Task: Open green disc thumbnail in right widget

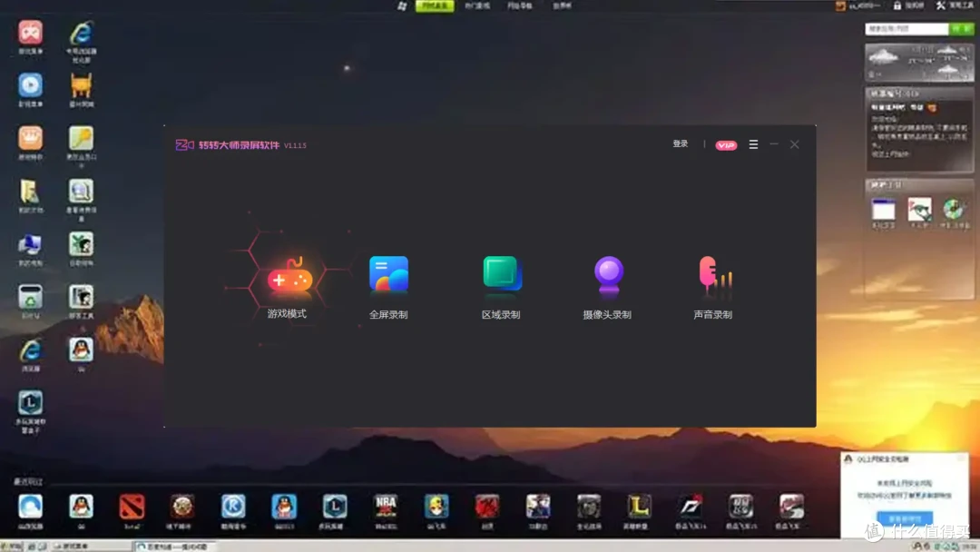Action: 954,210
